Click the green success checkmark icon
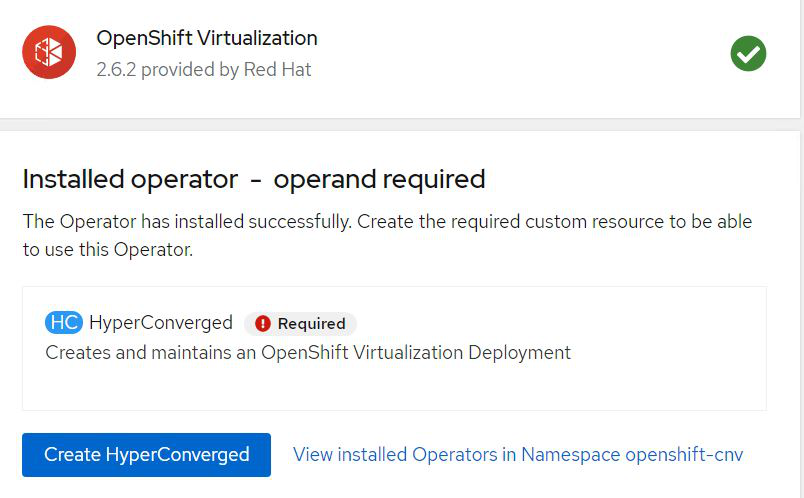804x498 pixels. pyautogui.click(x=748, y=54)
